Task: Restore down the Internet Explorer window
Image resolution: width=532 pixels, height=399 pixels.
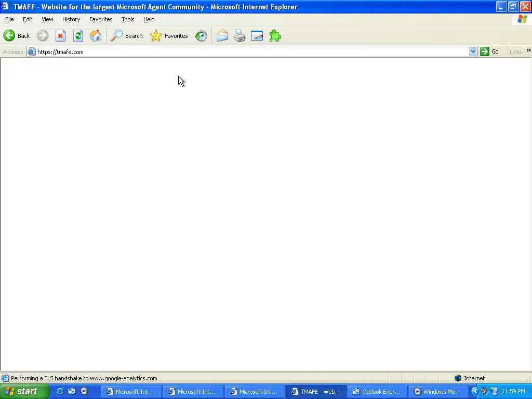Action: tap(513, 6)
